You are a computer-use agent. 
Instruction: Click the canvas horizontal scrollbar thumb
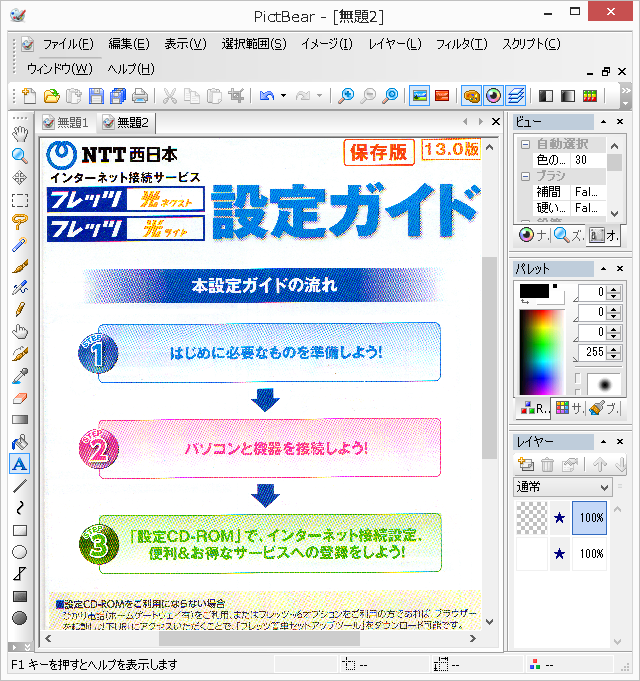(x=259, y=638)
